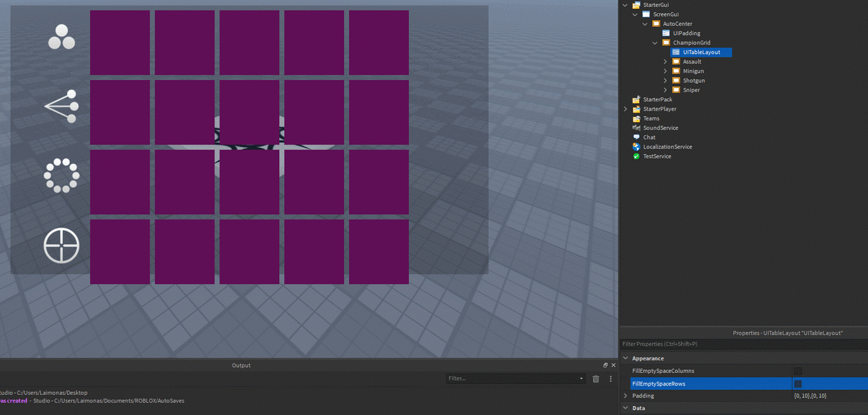Screen dimensions: 868x415
Task: Click the clear Output trash icon
Action: tap(596, 378)
